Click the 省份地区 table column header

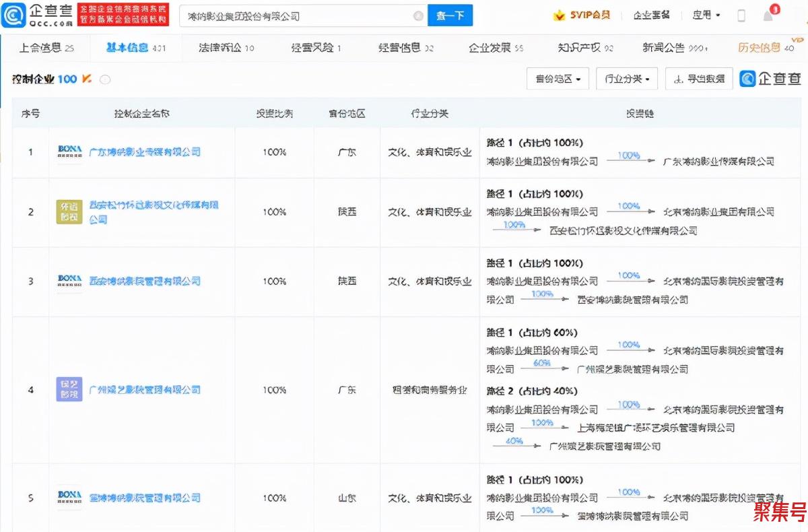347,114
